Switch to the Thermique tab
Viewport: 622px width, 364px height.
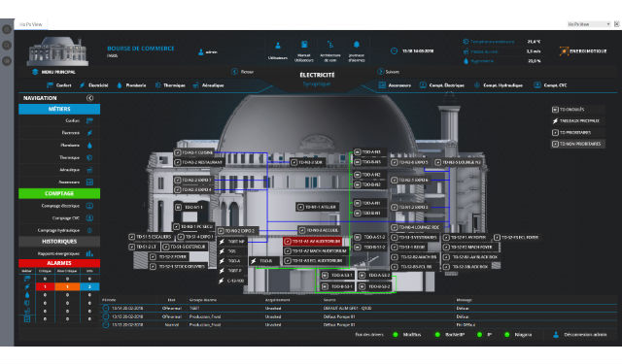[170, 85]
